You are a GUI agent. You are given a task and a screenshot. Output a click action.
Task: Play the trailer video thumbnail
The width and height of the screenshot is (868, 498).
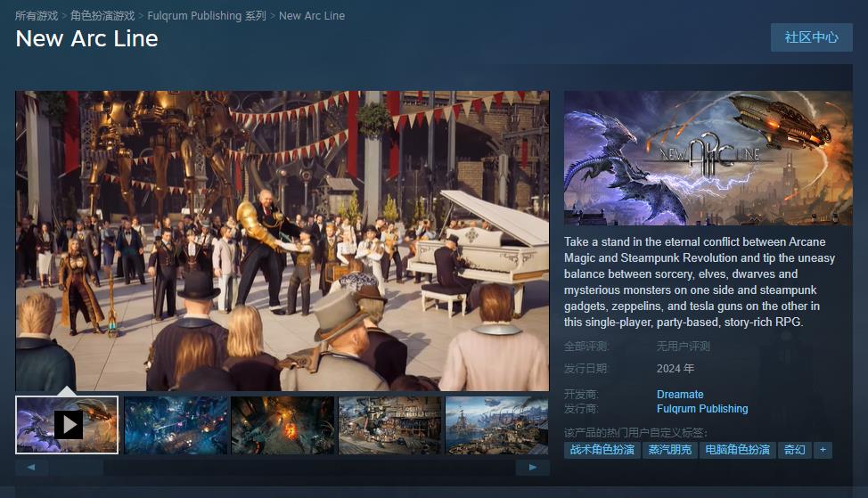tap(68, 425)
